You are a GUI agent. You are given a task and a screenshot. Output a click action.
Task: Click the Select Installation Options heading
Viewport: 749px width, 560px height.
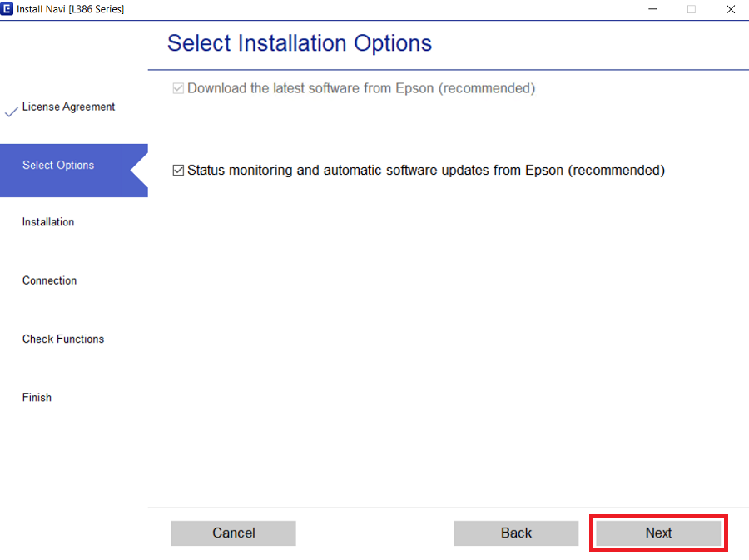(299, 43)
